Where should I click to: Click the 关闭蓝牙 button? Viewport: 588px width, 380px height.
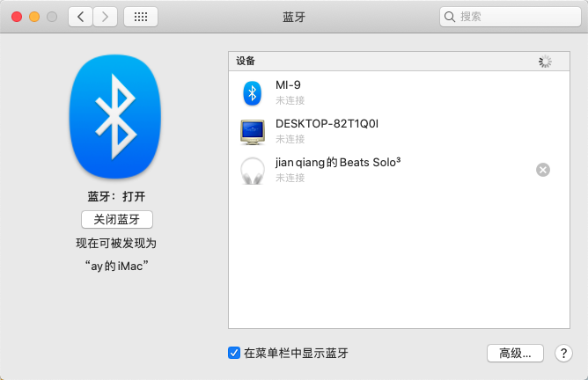(x=117, y=219)
